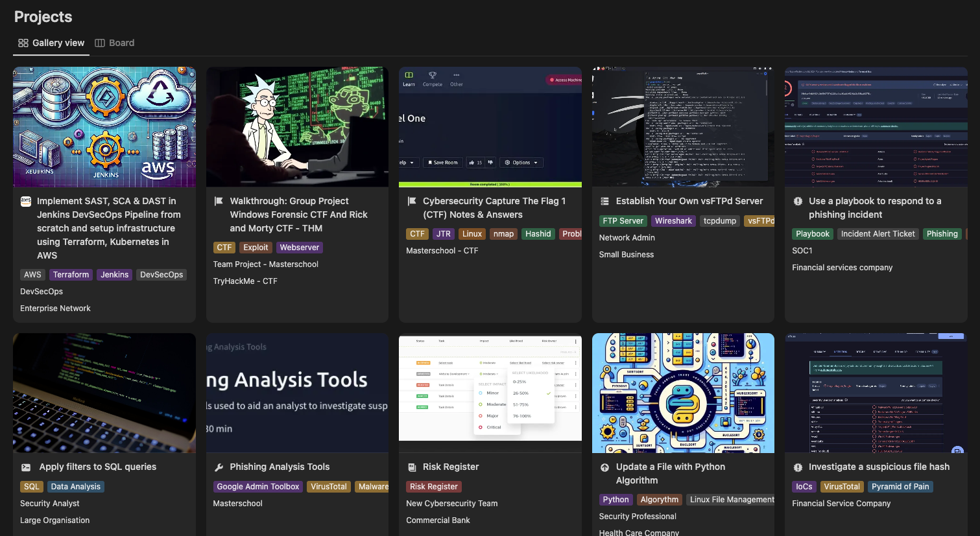The width and height of the screenshot is (980, 536).
Task: Open Phishing Analysis Tools cover image
Action: pos(297,393)
